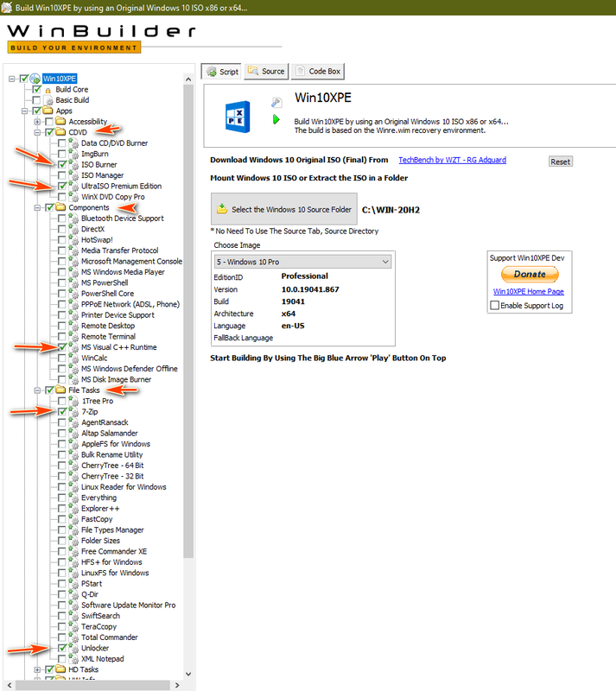Uncheck UltraISO Premium Edition checkbox
616x691 pixels.
click(x=62, y=186)
